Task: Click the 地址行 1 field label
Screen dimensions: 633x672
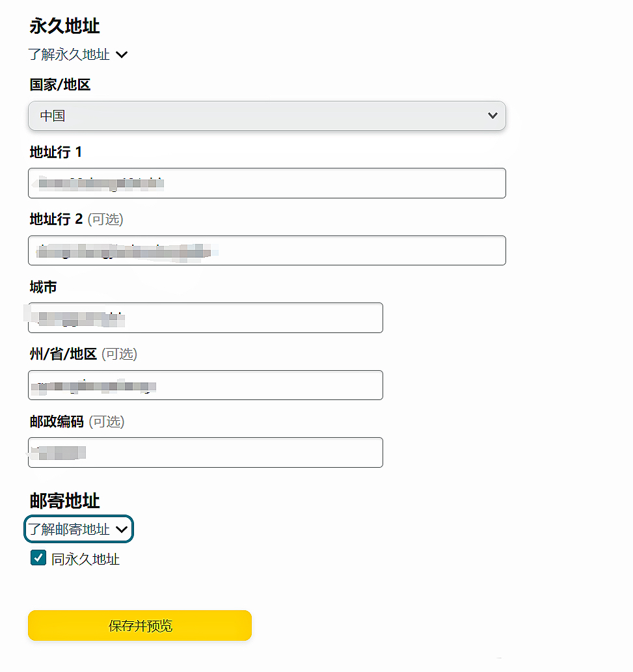Action: [x=56, y=152]
